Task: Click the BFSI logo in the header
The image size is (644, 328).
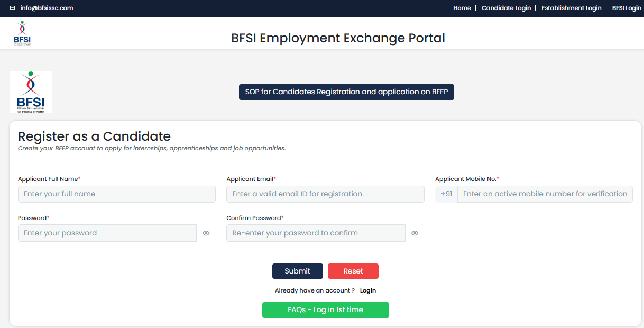Action: [21, 33]
